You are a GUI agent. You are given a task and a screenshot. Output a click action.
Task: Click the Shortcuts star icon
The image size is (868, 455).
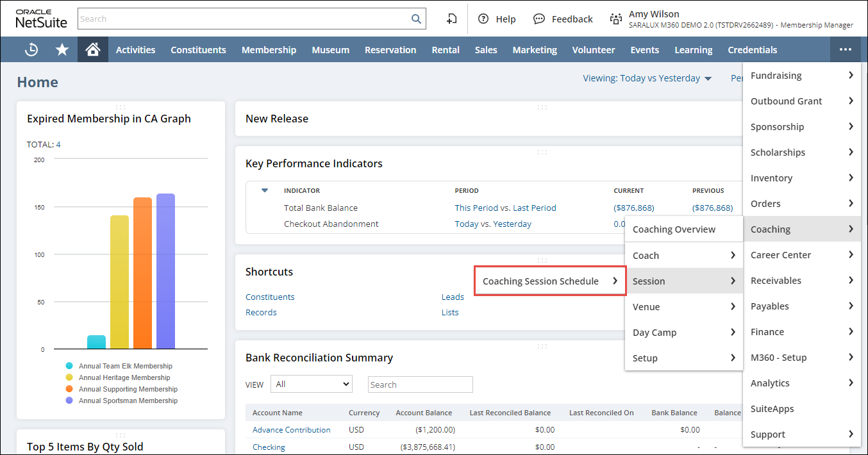62,50
